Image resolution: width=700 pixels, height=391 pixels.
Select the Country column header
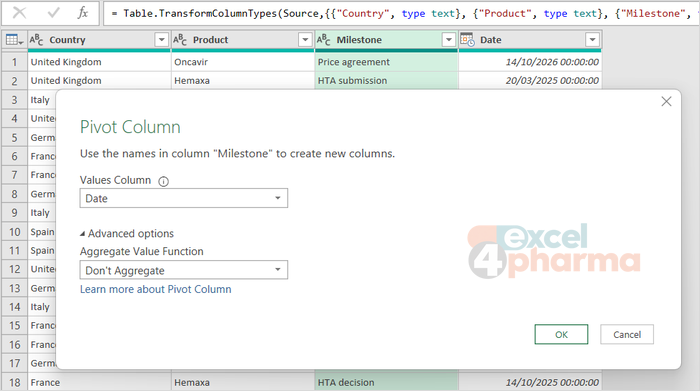(99, 40)
